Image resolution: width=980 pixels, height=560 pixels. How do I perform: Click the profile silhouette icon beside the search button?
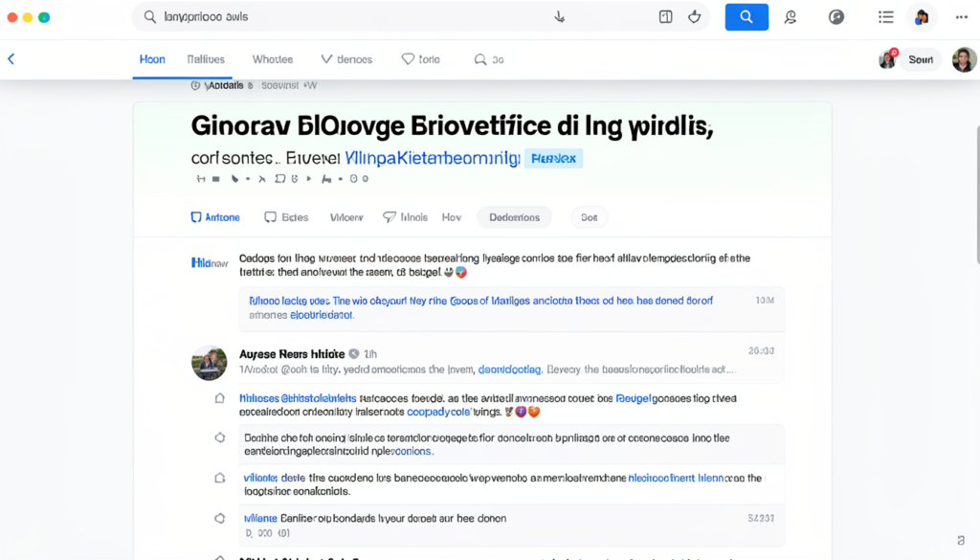point(791,16)
